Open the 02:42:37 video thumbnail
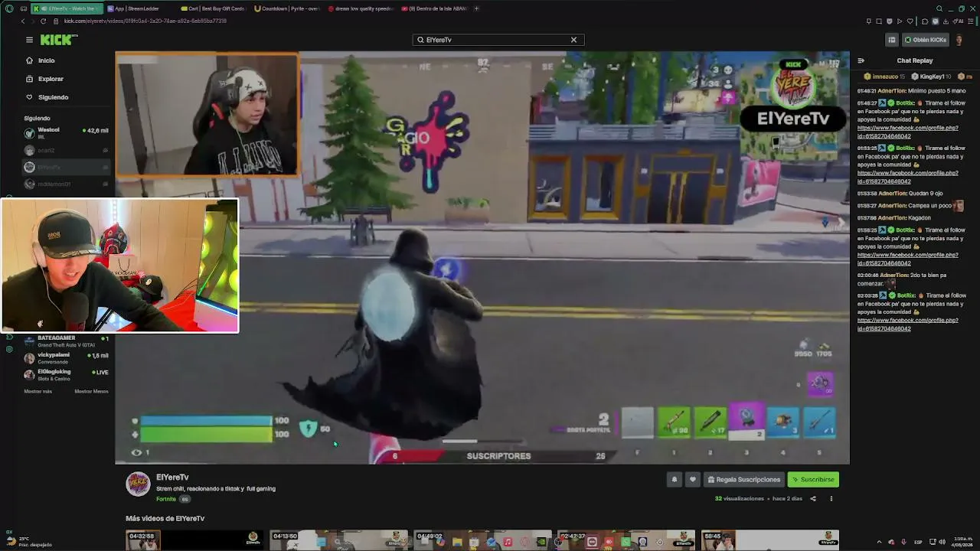This screenshot has height=551, width=980. [x=626, y=540]
